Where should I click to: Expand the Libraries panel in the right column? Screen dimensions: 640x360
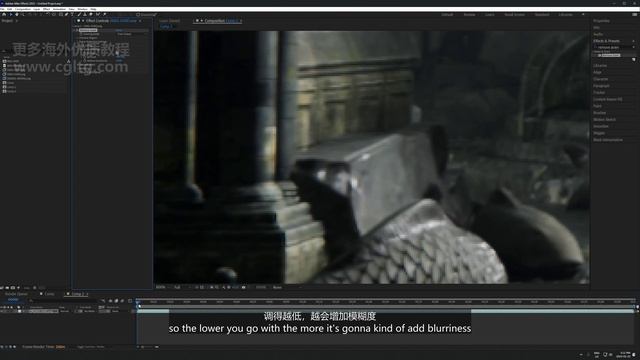pyautogui.click(x=600, y=66)
